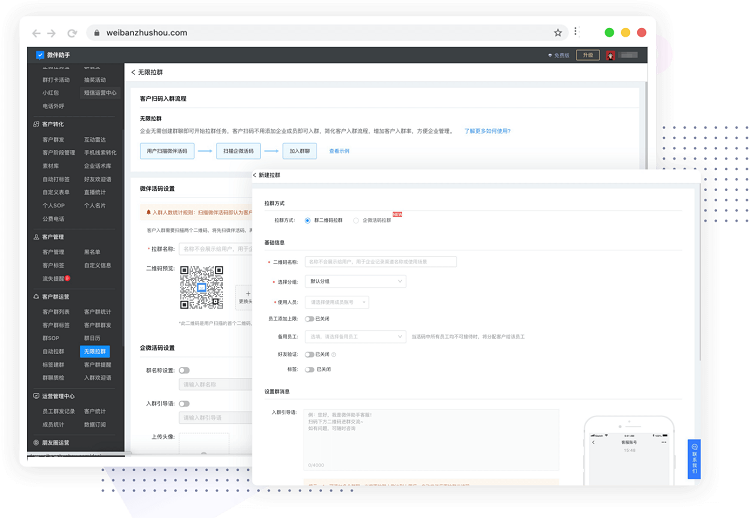Open 无限拉群 in the sidebar
Screen dimensions: 750x518
95,352
